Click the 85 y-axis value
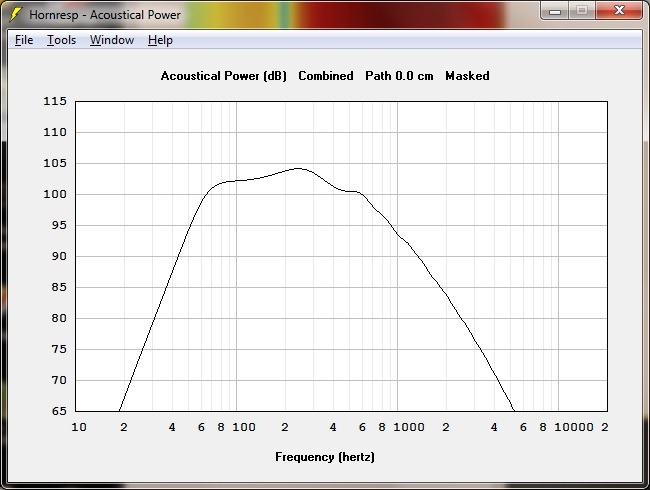 59,287
